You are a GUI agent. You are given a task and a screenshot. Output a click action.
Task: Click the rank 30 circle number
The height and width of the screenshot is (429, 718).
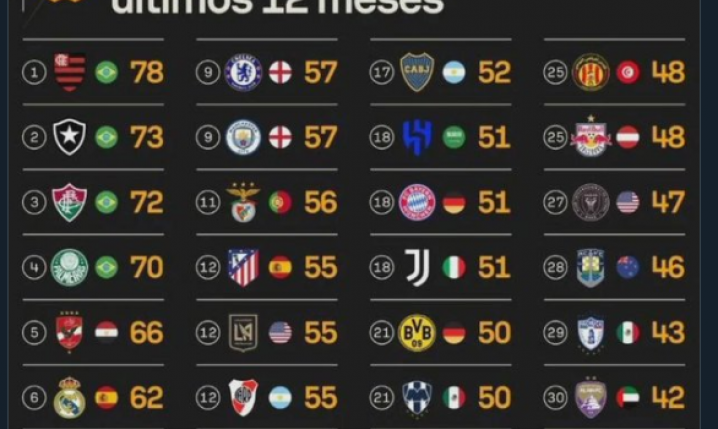point(555,397)
